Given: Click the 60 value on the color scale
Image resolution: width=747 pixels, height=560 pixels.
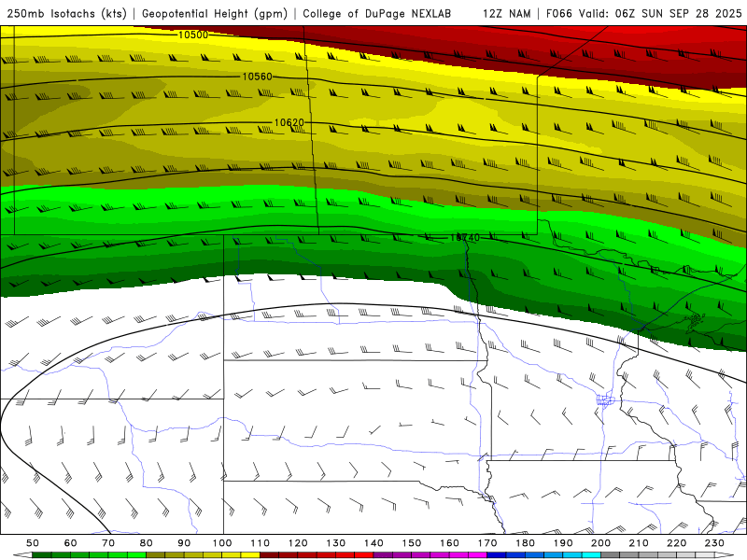Looking at the screenshot, I should (70, 543).
